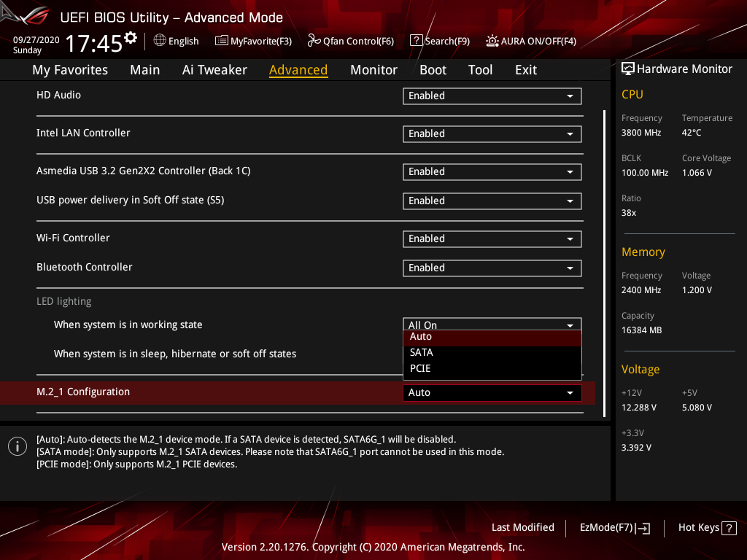This screenshot has width=747, height=560.
Task: Click the 17:45 clock display
Action: (94, 43)
